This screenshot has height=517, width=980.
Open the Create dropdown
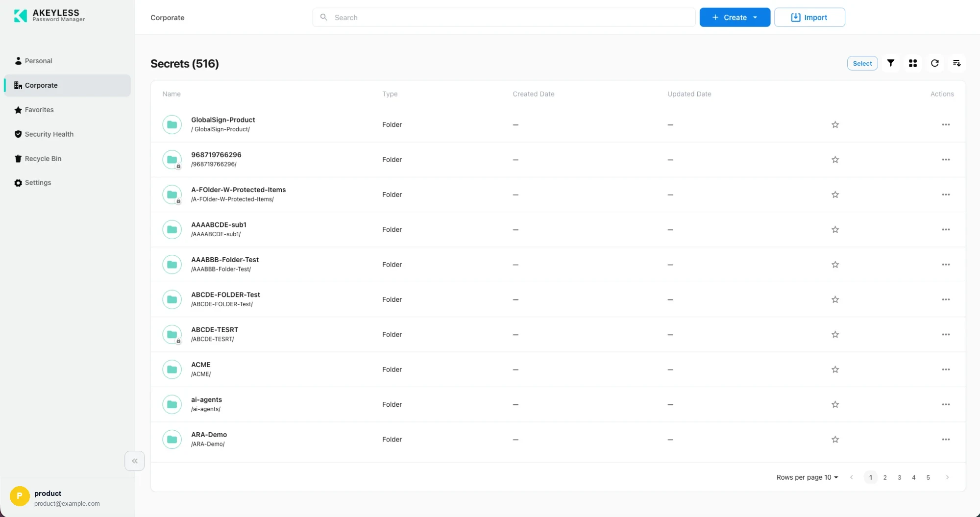pos(735,17)
